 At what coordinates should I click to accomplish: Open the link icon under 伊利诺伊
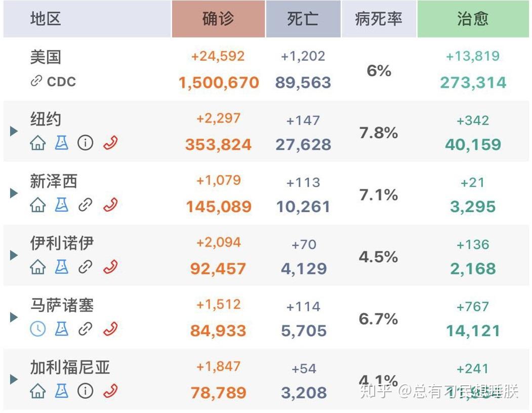(x=85, y=267)
